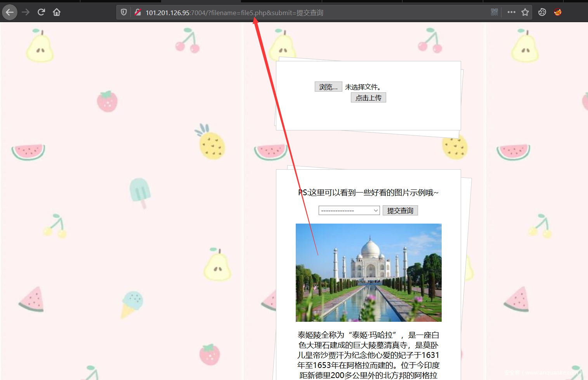This screenshot has height=380, width=588.
Task: Bookmark this page with the star
Action: pos(525,12)
